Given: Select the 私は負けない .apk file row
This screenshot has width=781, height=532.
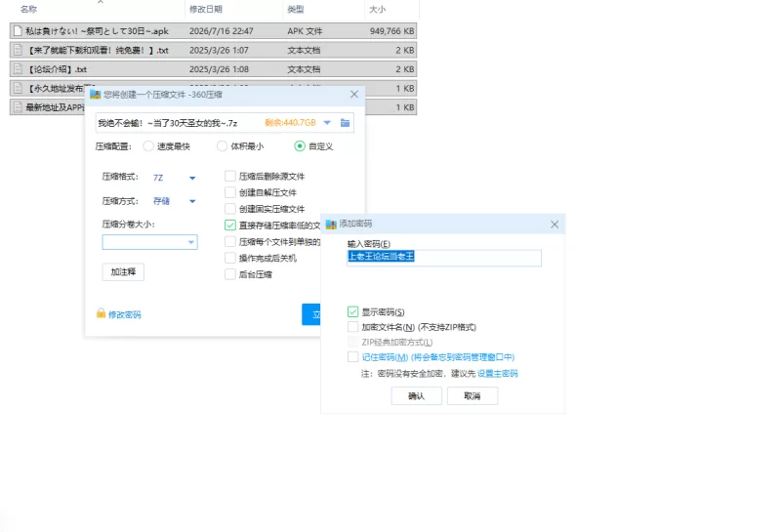Looking at the screenshot, I should point(213,31).
